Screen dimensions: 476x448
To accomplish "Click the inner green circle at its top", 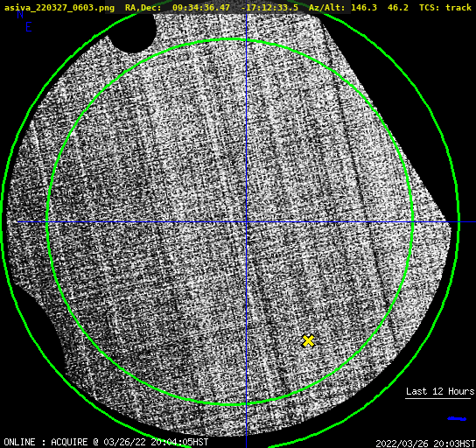I will point(230,39).
